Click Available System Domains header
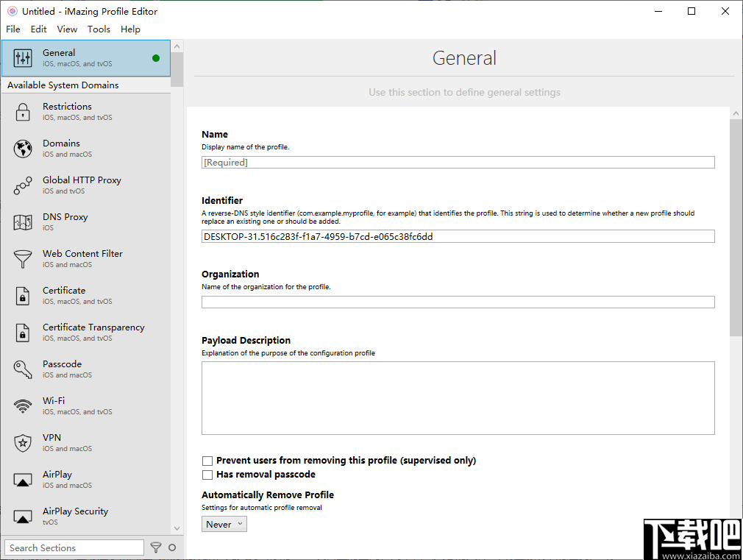743x560 pixels. (63, 85)
